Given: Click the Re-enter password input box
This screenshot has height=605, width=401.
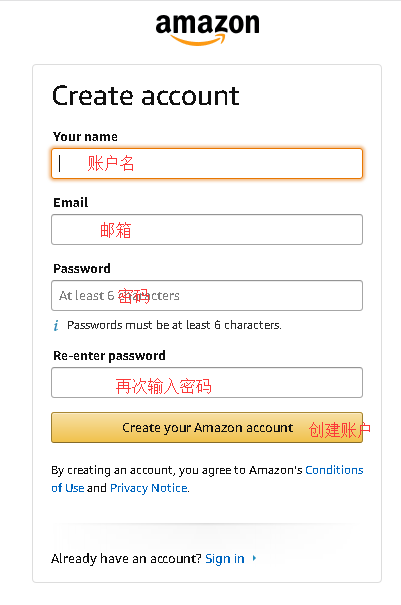Looking at the screenshot, I should 207,383.
